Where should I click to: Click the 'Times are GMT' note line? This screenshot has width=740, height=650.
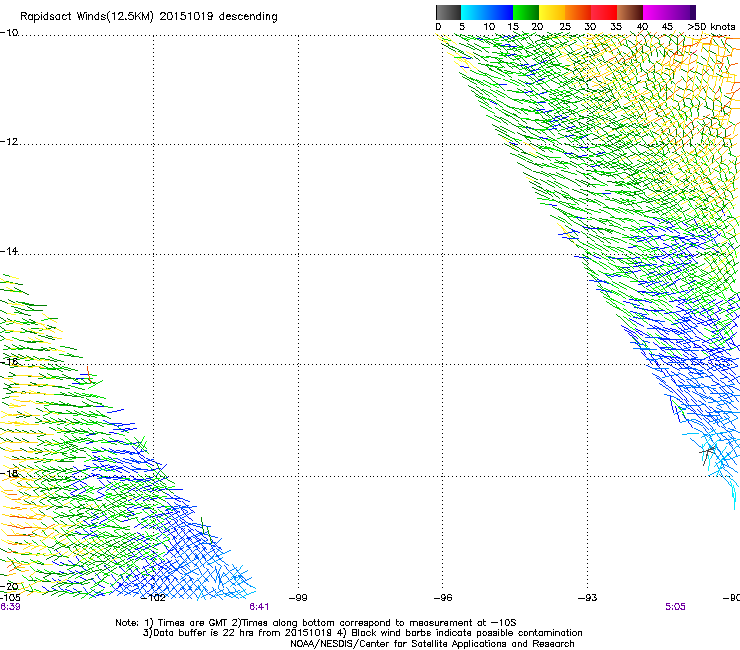[x=316, y=623]
